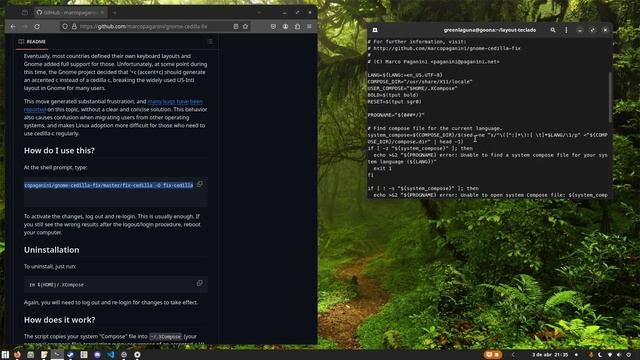Open the purple round app in taskbar

[97, 355]
